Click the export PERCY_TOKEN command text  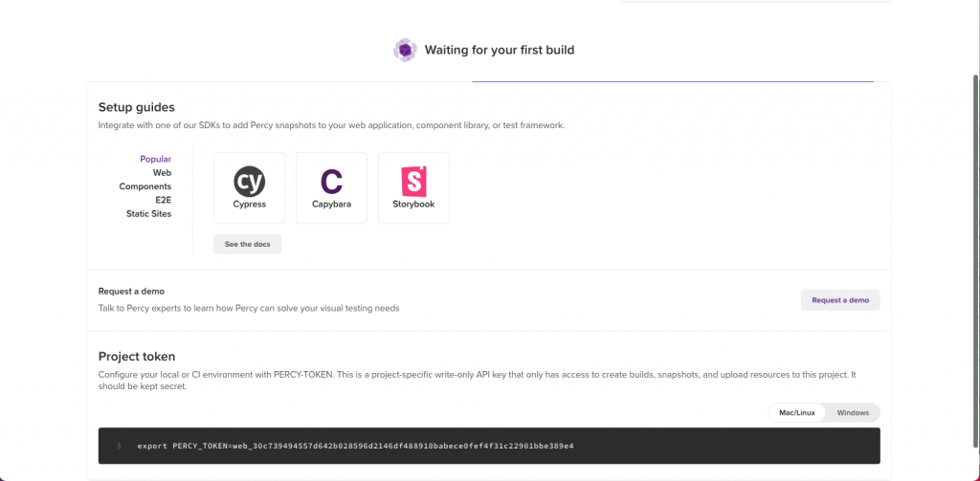click(355, 446)
